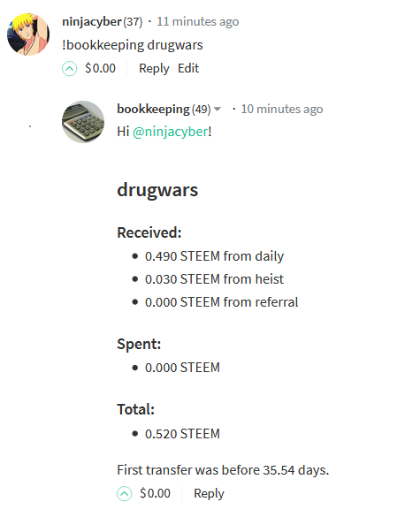Click the bookkeeping username
This screenshot has height=517, width=420.
click(154, 109)
